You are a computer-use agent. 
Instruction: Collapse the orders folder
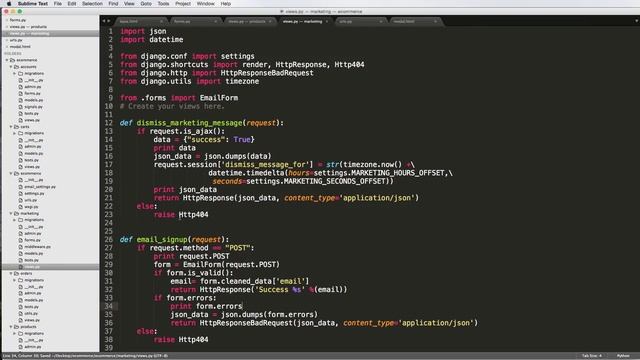pos(11,273)
